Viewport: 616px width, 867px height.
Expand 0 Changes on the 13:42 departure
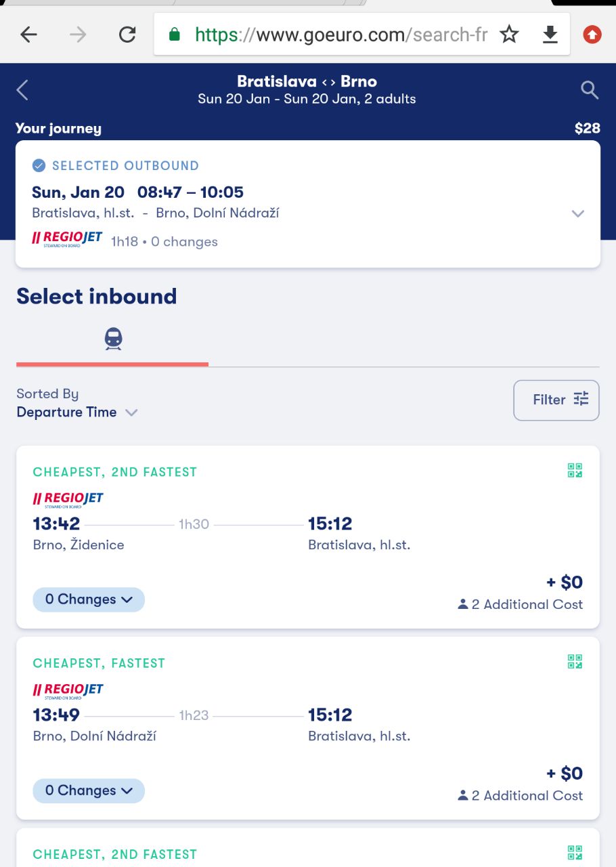(89, 599)
